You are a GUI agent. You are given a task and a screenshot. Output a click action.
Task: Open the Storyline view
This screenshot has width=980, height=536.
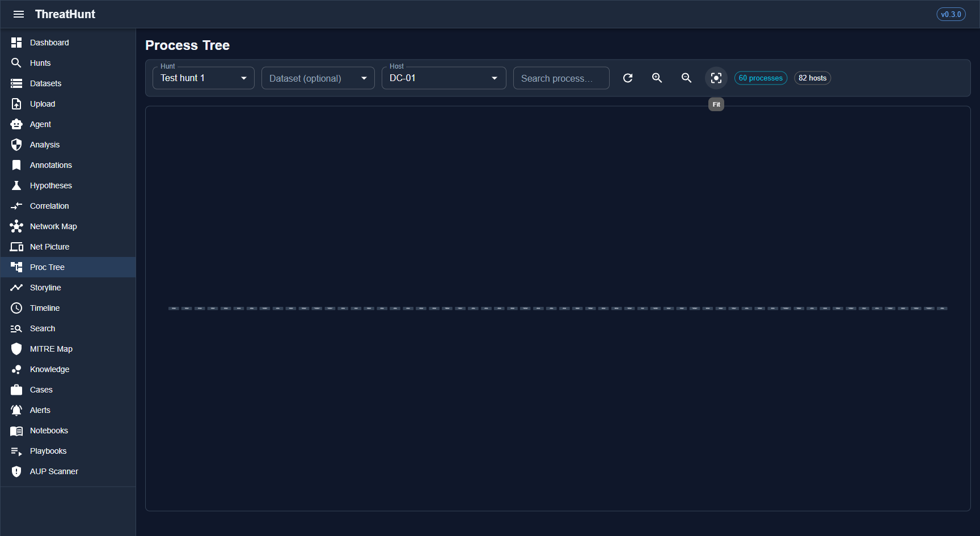(68, 288)
